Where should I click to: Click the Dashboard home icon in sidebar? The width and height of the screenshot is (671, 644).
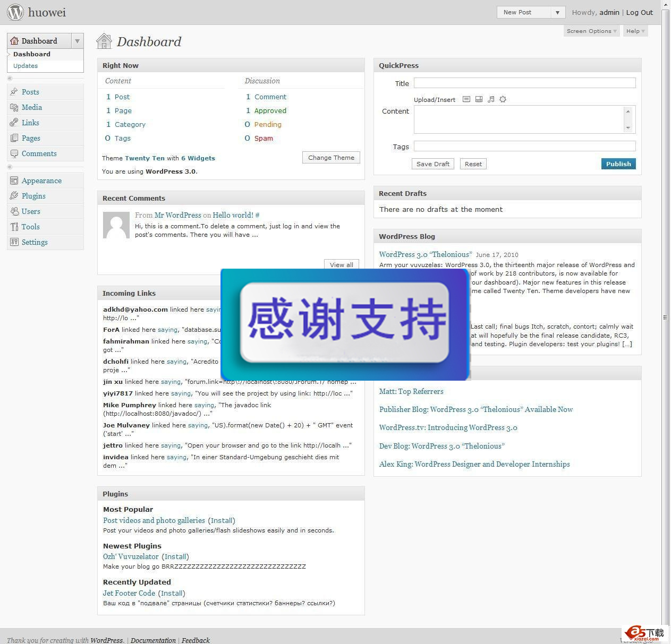point(14,41)
